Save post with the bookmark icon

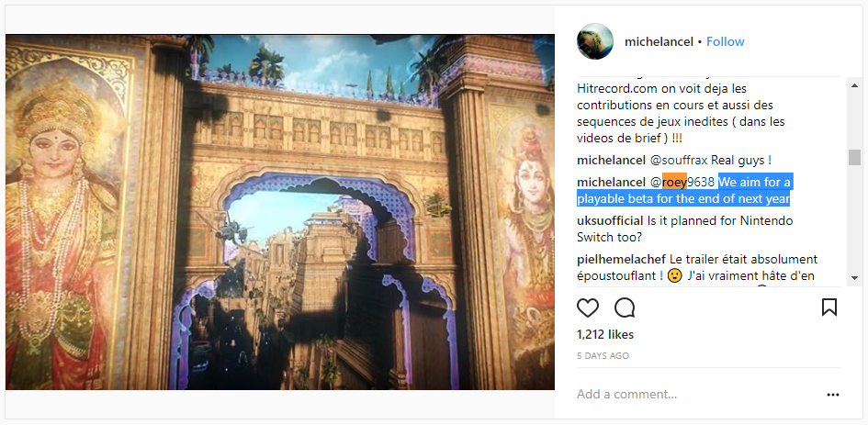pyautogui.click(x=829, y=308)
